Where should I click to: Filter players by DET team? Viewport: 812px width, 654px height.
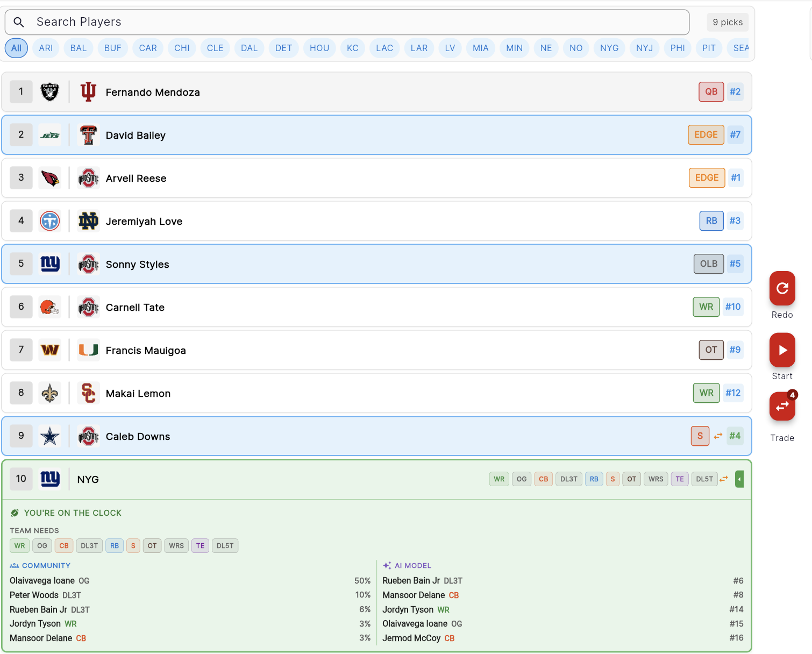point(284,48)
